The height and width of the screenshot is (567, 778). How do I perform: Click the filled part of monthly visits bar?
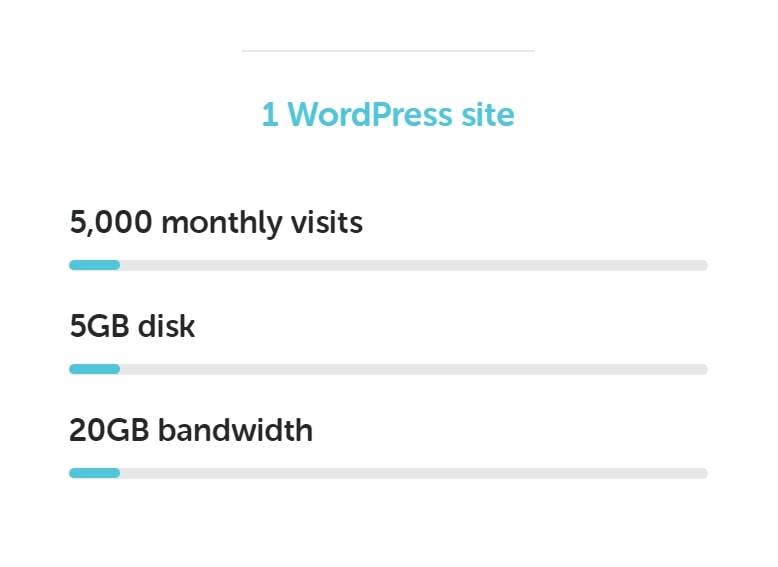click(94, 265)
